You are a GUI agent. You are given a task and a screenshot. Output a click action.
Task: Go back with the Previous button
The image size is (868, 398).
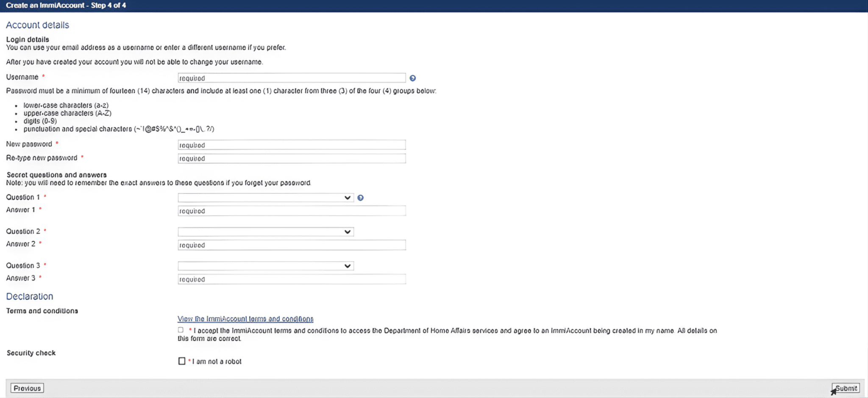(x=27, y=388)
